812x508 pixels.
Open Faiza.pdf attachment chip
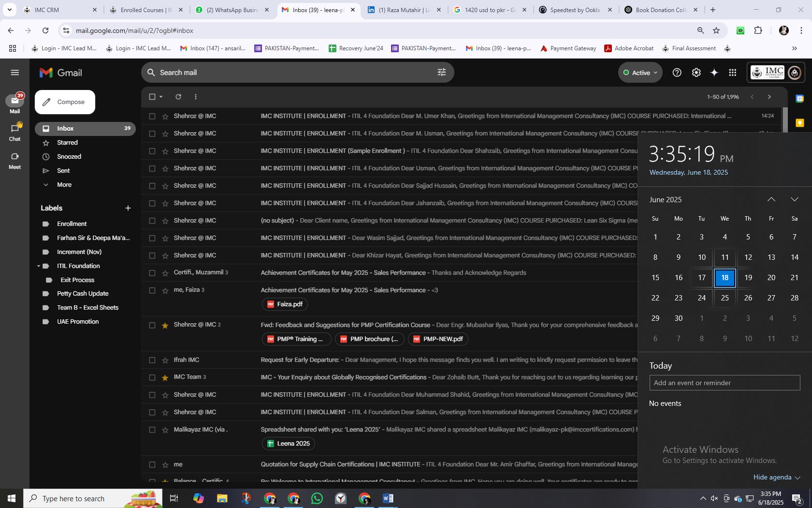pyautogui.click(x=285, y=304)
